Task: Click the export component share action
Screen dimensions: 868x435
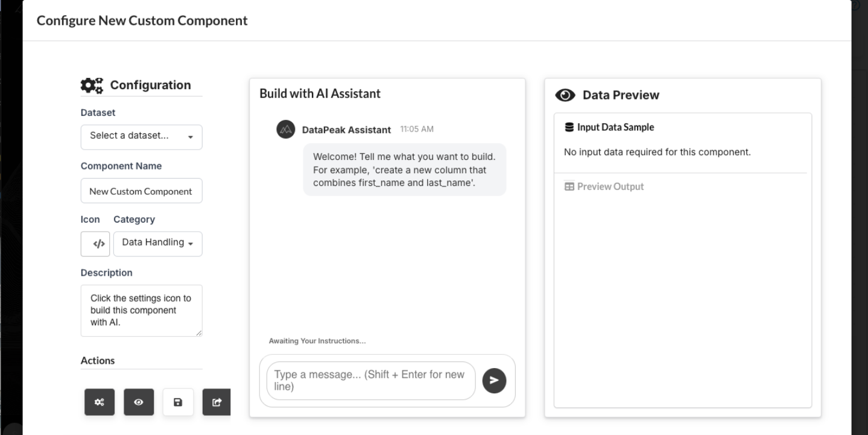Action: tap(217, 402)
